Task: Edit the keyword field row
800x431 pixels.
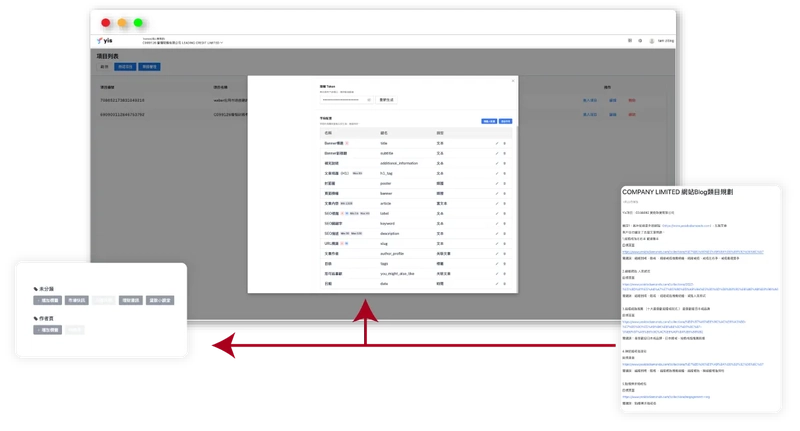Action: [x=497, y=225]
